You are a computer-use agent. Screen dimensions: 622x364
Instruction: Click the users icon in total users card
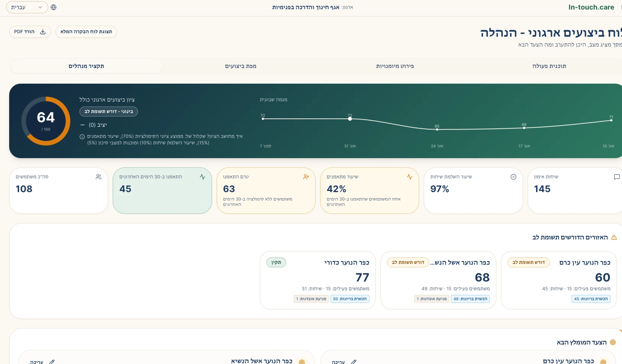[x=99, y=177]
